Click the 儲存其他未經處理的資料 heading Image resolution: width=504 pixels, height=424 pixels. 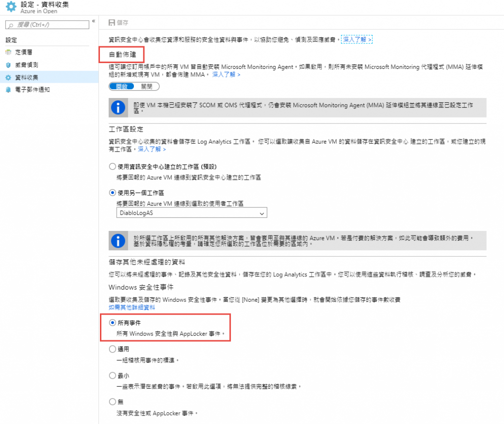pyautogui.click(x=147, y=262)
